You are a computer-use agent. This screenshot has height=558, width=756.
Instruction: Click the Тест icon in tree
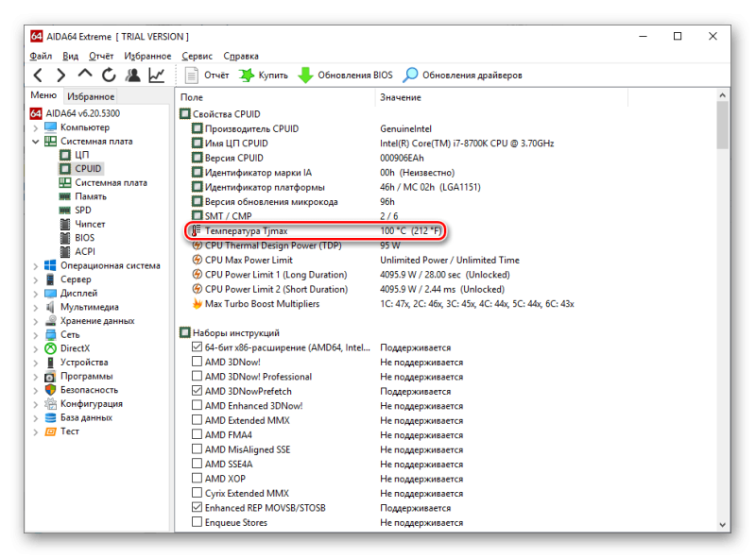(x=50, y=431)
